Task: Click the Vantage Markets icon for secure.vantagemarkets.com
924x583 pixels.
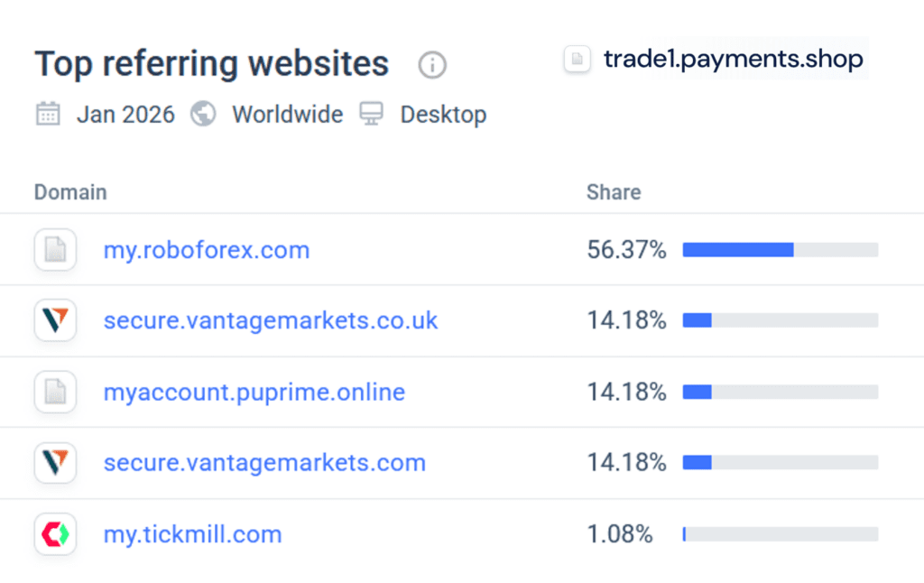Action: tap(55, 463)
